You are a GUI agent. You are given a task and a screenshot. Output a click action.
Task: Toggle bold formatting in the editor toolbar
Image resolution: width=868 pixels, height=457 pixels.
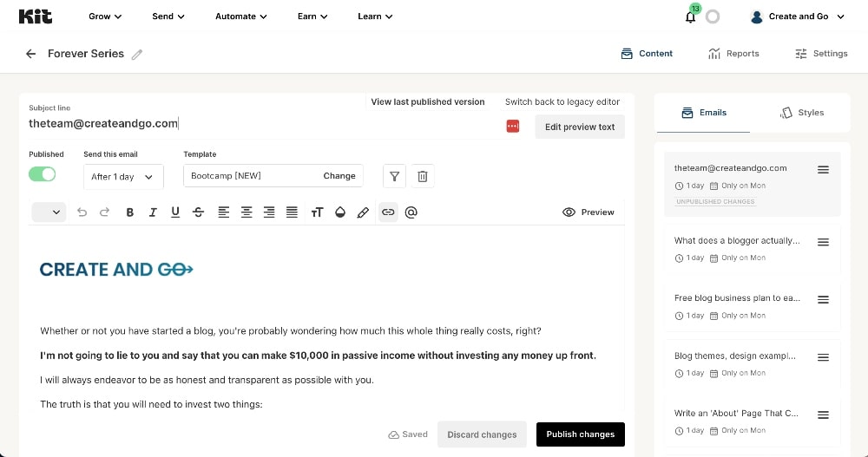click(x=130, y=212)
